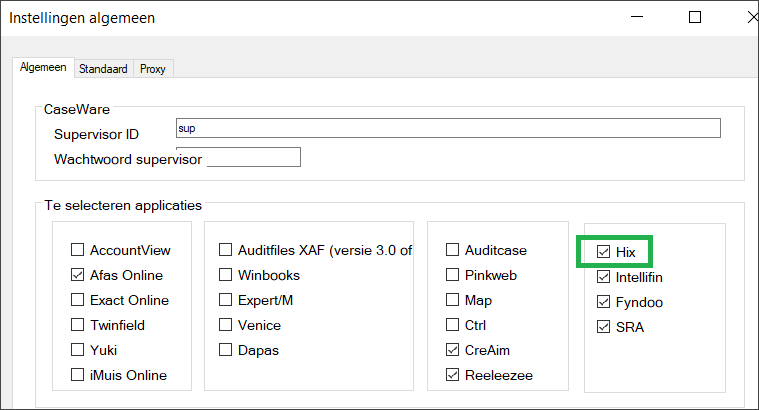
Task: Close the Instellingen algemeen dialog
Action: pos(752,17)
